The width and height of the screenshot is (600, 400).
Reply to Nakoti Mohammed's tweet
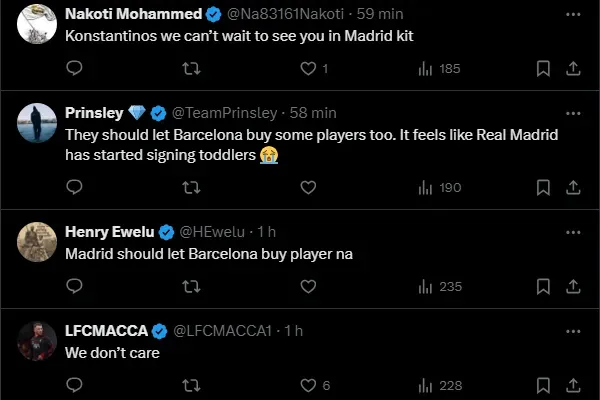(x=74, y=69)
